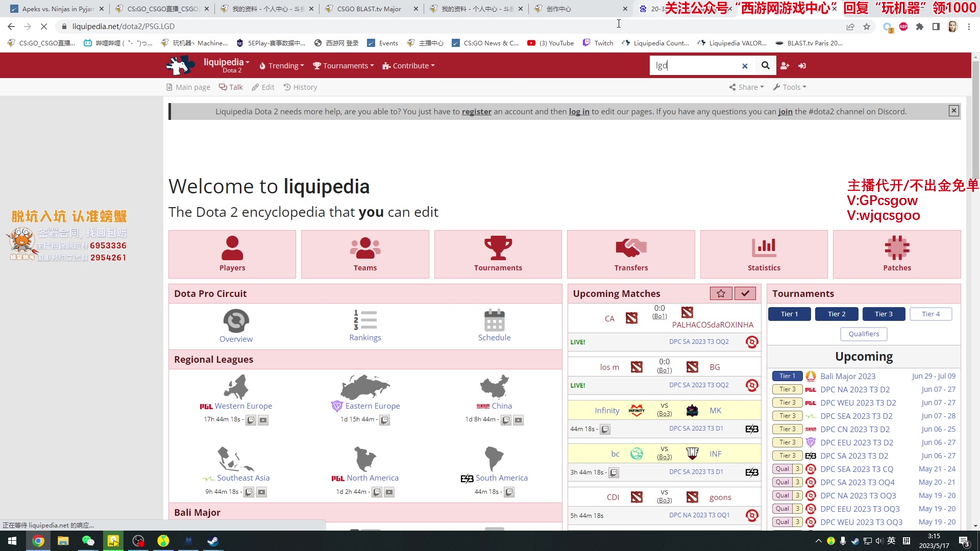Toggle Tier 4 tournament filter
980x551 pixels.
931,314
